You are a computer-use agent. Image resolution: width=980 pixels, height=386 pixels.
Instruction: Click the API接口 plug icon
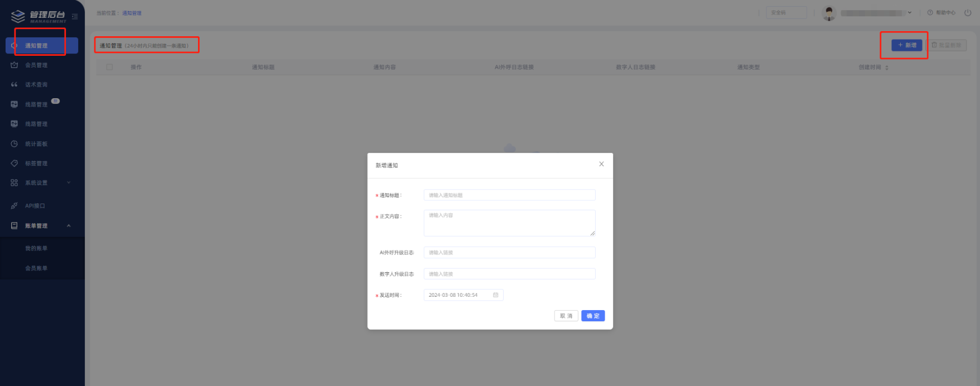pos(15,206)
